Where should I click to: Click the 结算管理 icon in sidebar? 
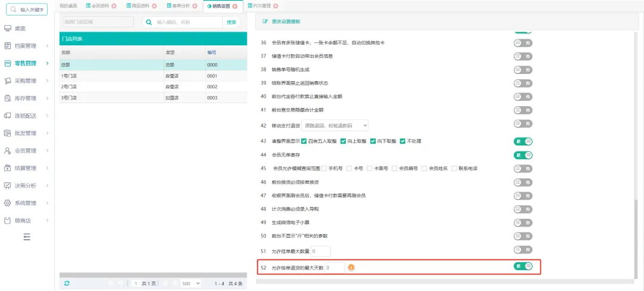[7, 168]
